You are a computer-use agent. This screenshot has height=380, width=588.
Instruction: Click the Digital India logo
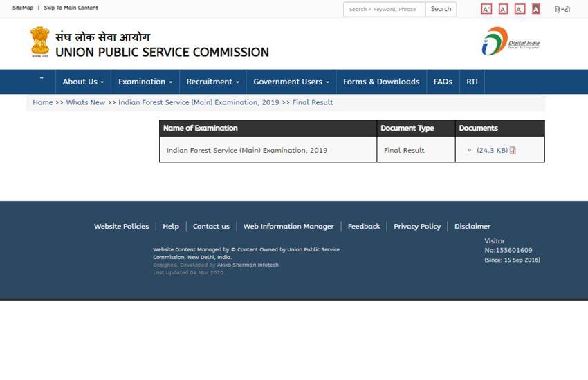click(511, 41)
